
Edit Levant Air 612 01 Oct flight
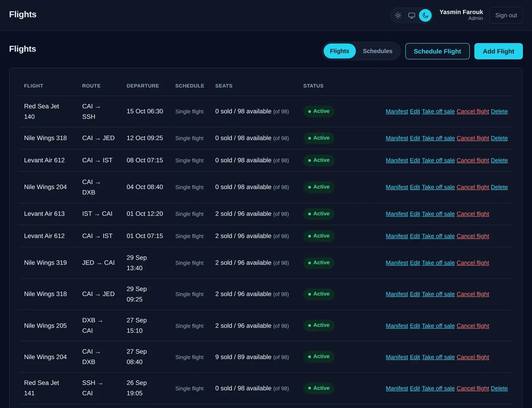415,236
